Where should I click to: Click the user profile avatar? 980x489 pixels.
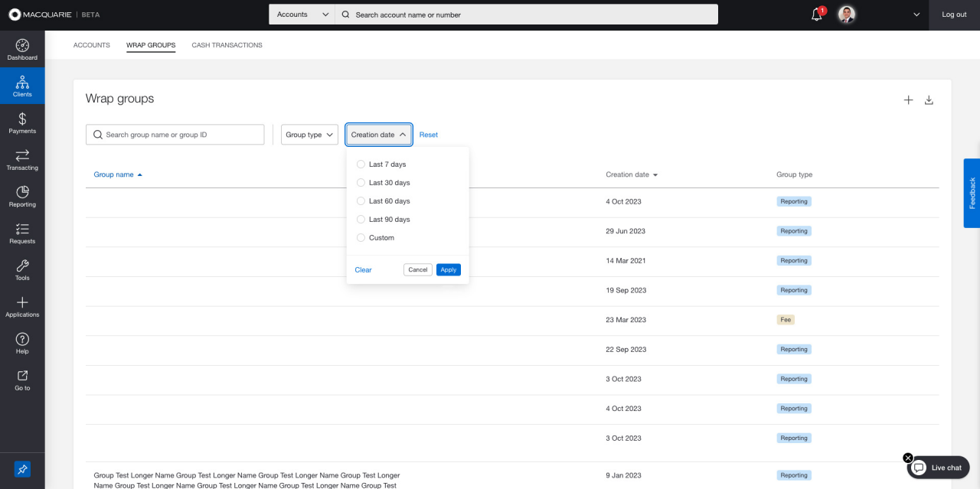pyautogui.click(x=846, y=15)
